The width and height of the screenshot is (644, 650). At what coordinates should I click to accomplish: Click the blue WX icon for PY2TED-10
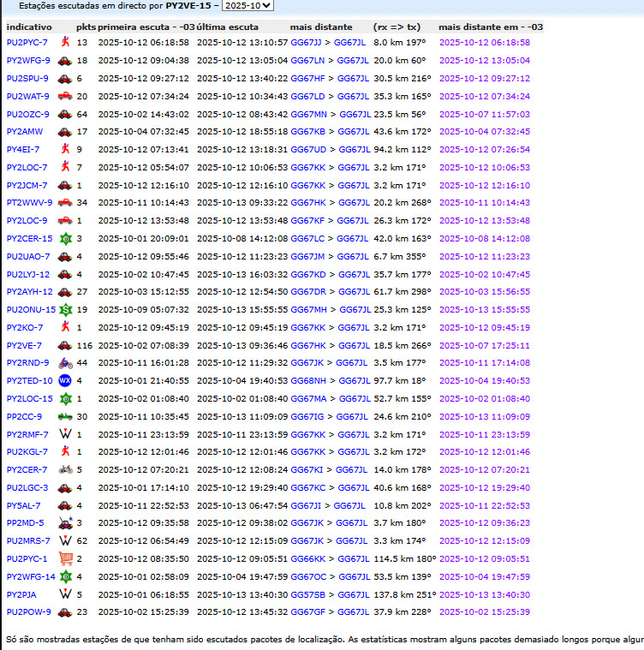(x=65, y=380)
